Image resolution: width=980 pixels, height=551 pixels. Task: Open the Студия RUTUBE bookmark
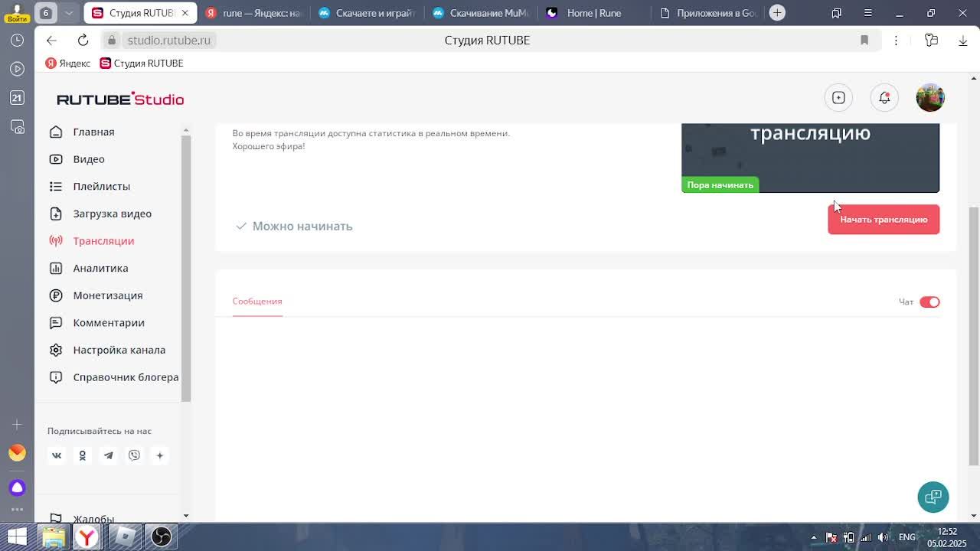tap(142, 63)
